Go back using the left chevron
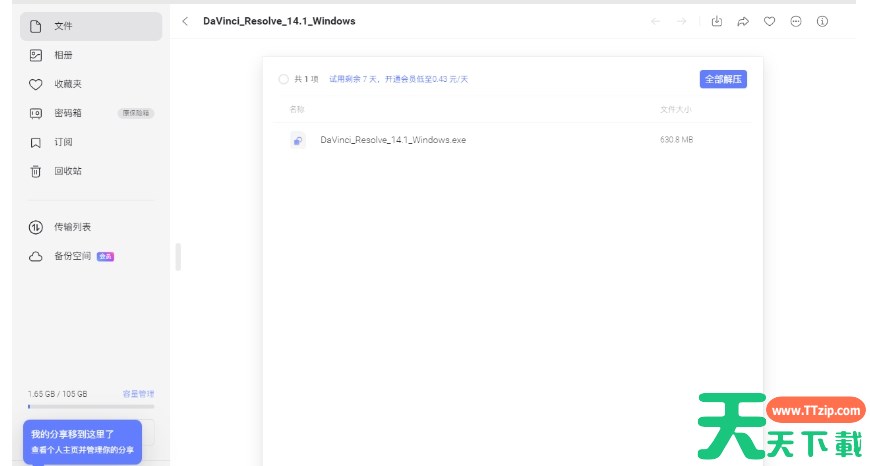Image resolution: width=870 pixels, height=466 pixels. (185, 21)
